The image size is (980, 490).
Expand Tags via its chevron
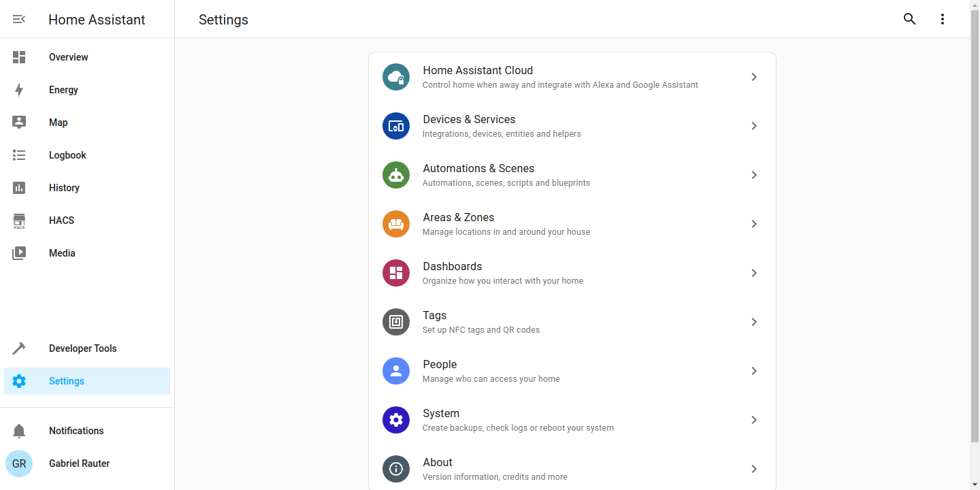point(754,322)
